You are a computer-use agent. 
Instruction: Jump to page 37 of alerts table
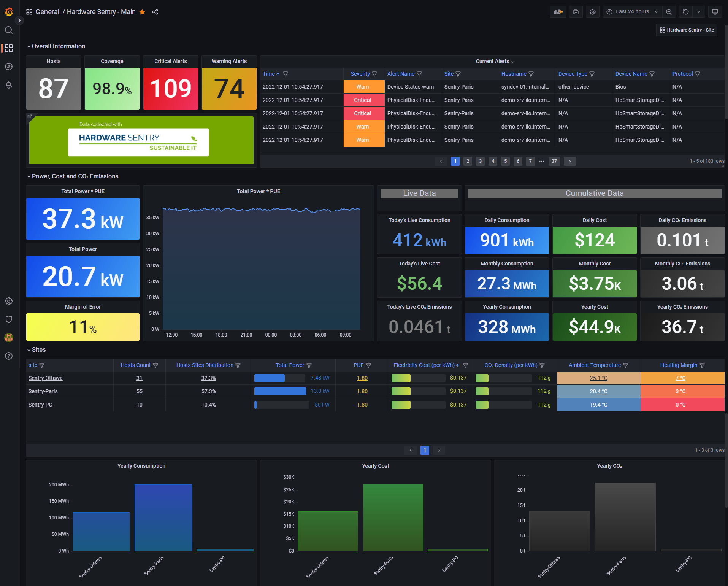click(554, 161)
